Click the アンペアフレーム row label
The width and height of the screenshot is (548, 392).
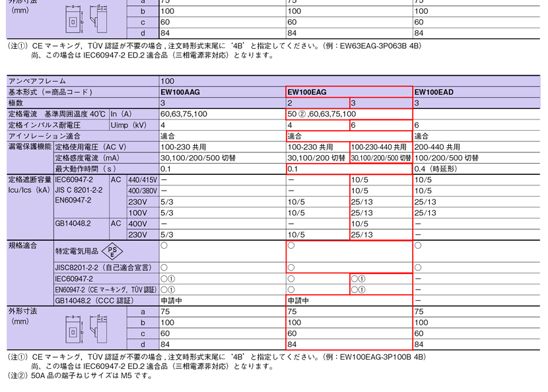pos(37,81)
